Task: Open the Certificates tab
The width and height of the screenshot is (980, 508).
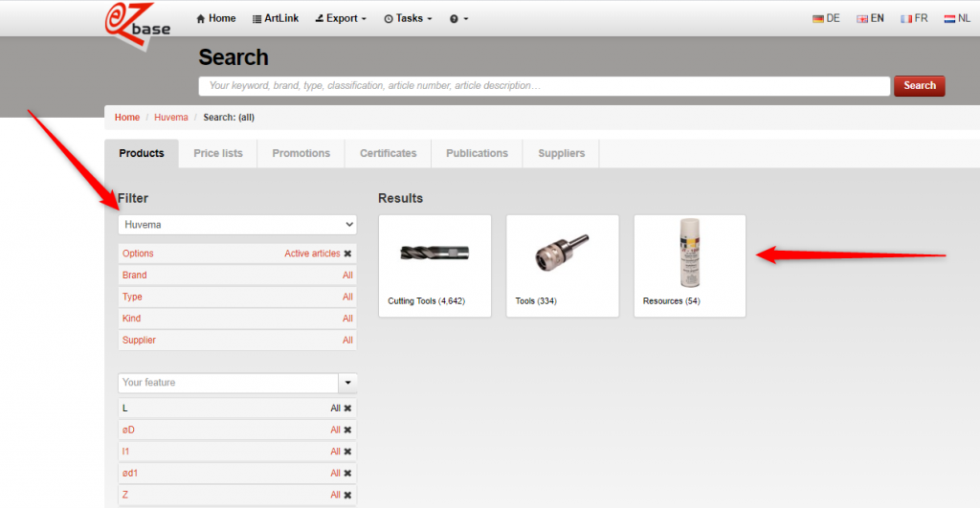Action: point(388,153)
